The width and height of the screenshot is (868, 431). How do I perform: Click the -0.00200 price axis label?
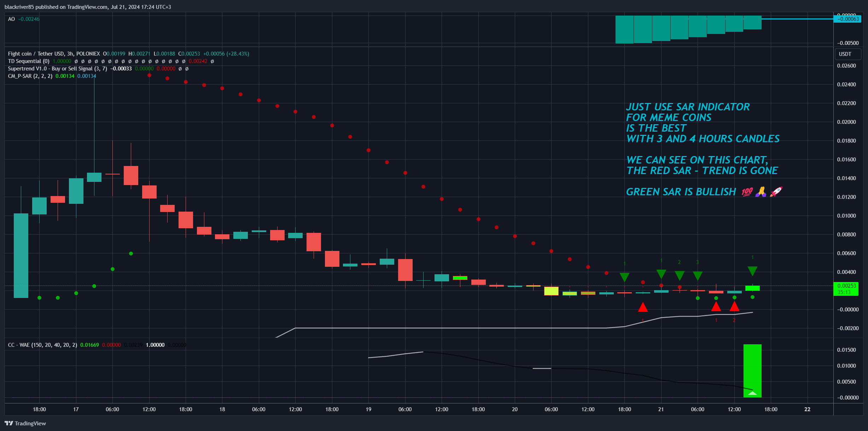point(847,328)
